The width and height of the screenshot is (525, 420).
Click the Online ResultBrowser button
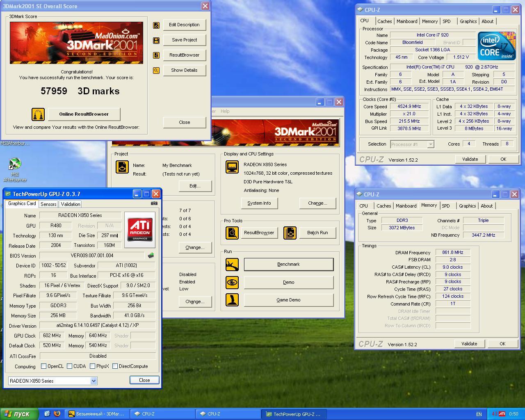(x=84, y=114)
